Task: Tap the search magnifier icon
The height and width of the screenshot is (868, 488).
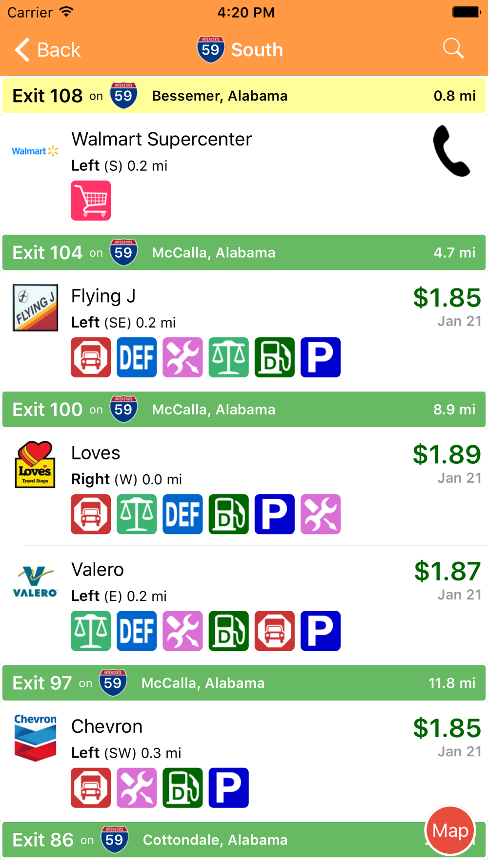Action: pyautogui.click(x=453, y=49)
